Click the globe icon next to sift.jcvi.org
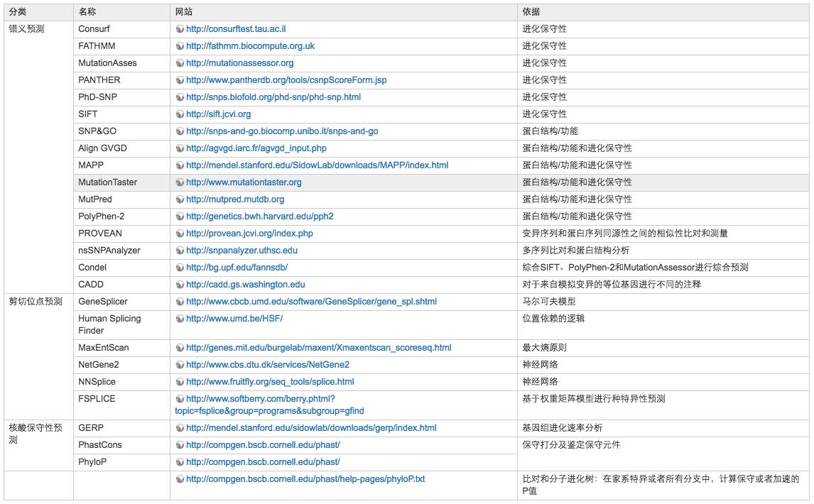Image resolution: width=814 pixels, height=504 pixels. click(x=180, y=114)
